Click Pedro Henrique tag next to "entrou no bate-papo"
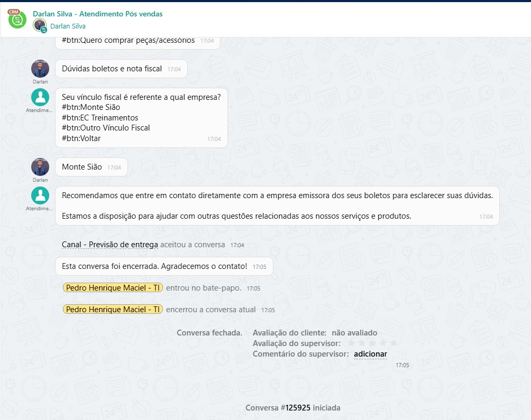531x420 pixels. tap(113, 288)
